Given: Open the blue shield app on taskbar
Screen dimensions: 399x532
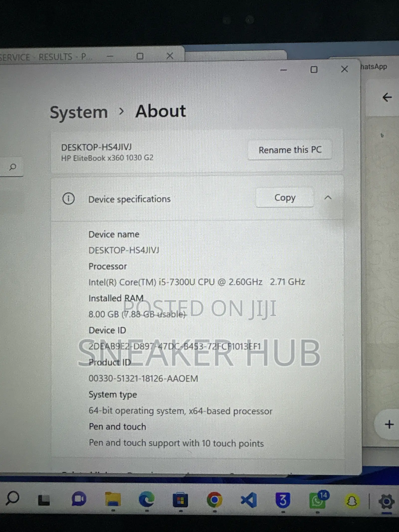Looking at the screenshot, I should (x=283, y=500).
